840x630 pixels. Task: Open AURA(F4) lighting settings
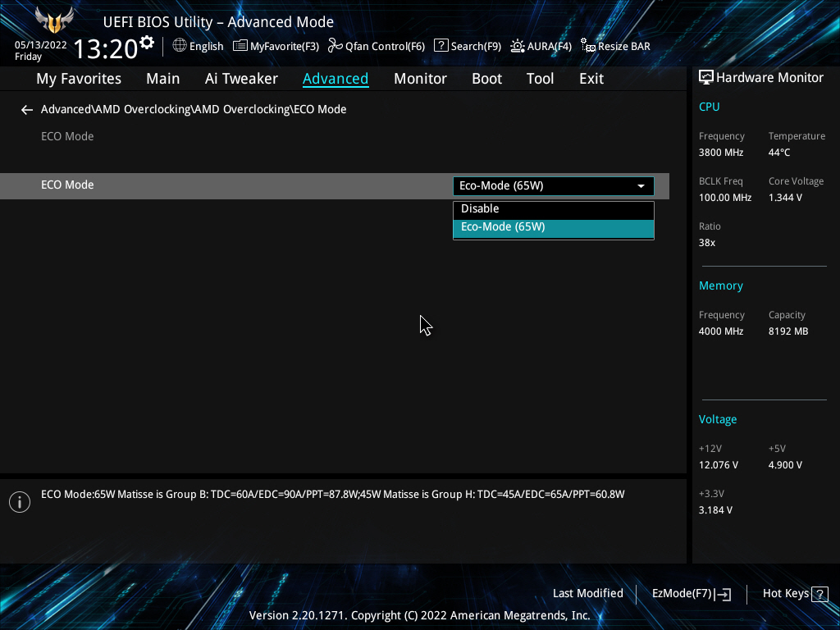518,46
